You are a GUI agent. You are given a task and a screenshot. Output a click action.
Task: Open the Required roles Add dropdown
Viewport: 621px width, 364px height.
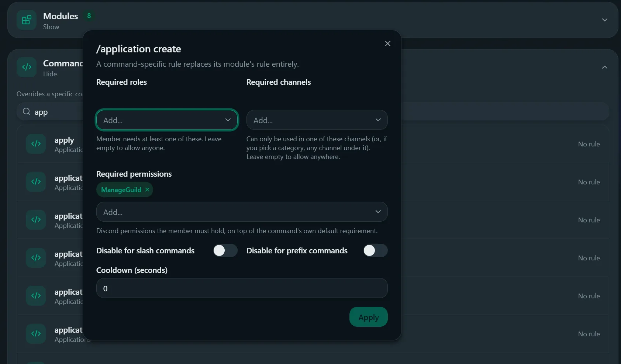[167, 120]
